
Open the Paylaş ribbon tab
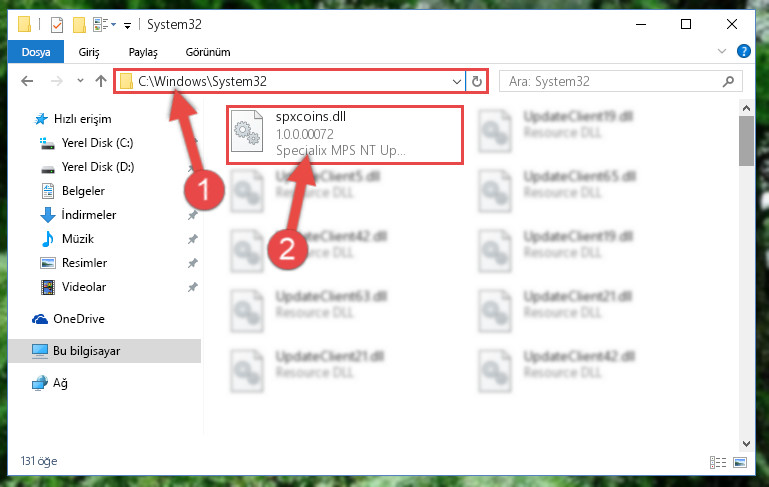click(x=143, y=52)
